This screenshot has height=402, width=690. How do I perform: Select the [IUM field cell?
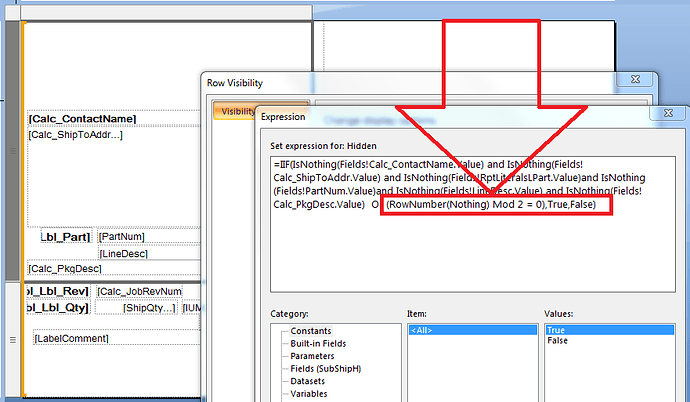[191, 307]
